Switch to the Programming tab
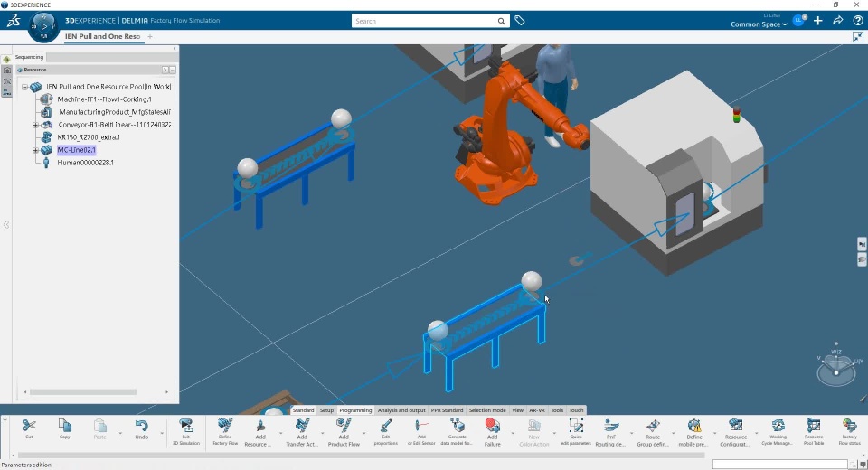 click(x=355, y=410)
